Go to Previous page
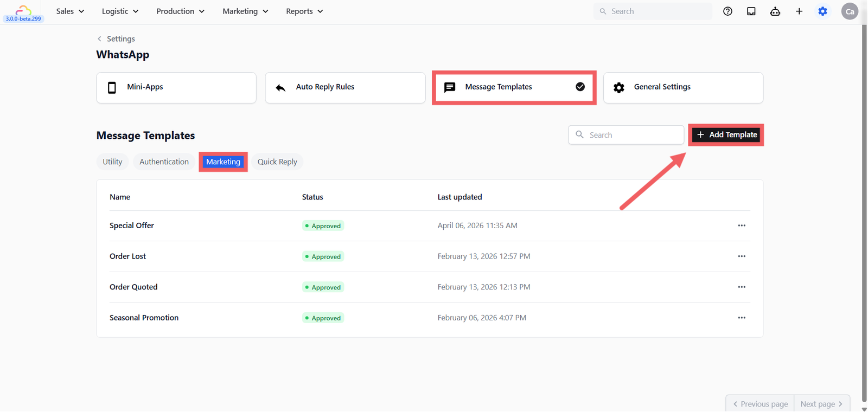868x412 pixels. (760, 404)
